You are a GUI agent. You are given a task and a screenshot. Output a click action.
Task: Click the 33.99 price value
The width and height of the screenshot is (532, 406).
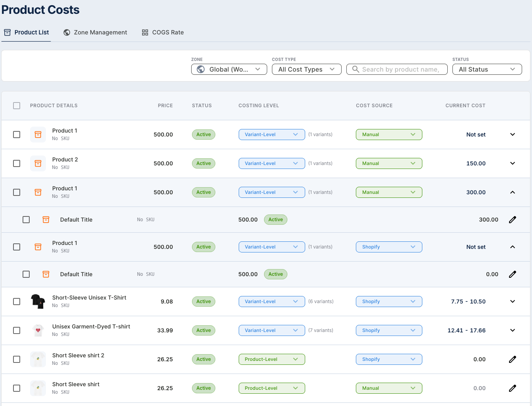pyautogui.click(x=165, y=330)
